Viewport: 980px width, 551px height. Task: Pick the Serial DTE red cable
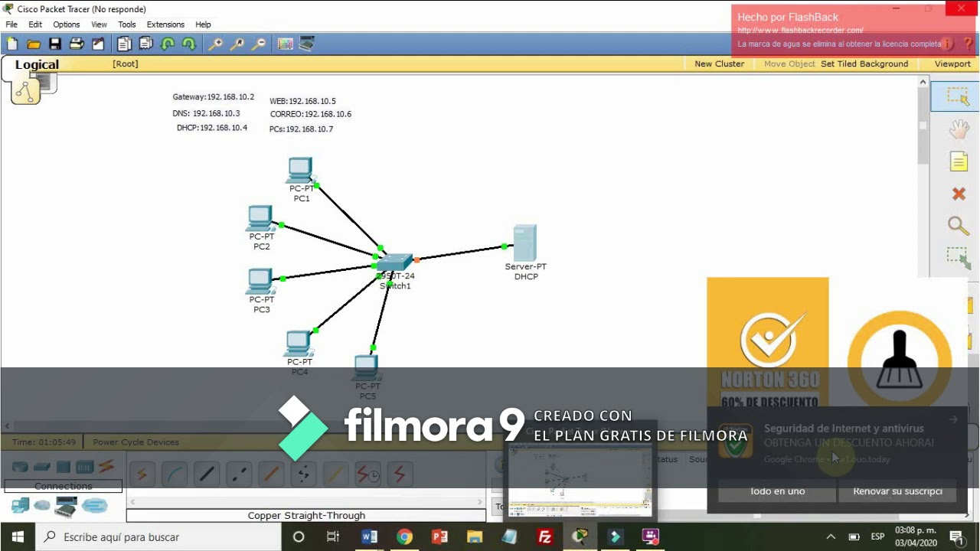(x=400, y=474)
